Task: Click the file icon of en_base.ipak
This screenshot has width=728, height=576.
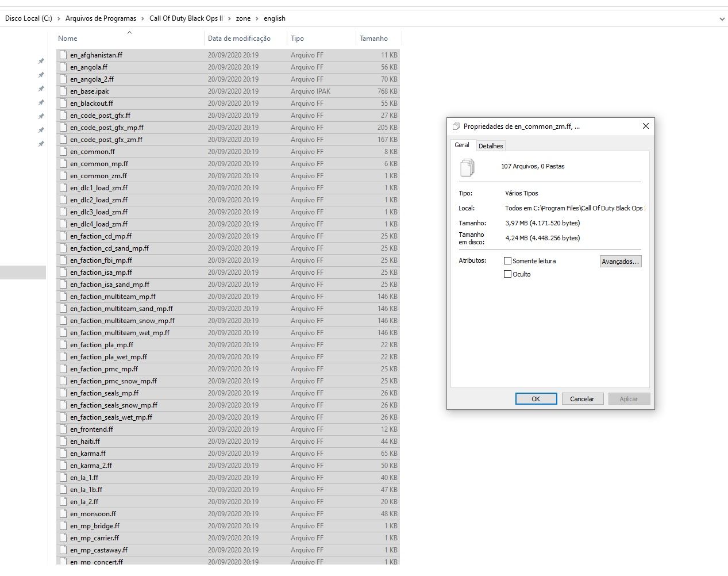Action: pos(63,91)
